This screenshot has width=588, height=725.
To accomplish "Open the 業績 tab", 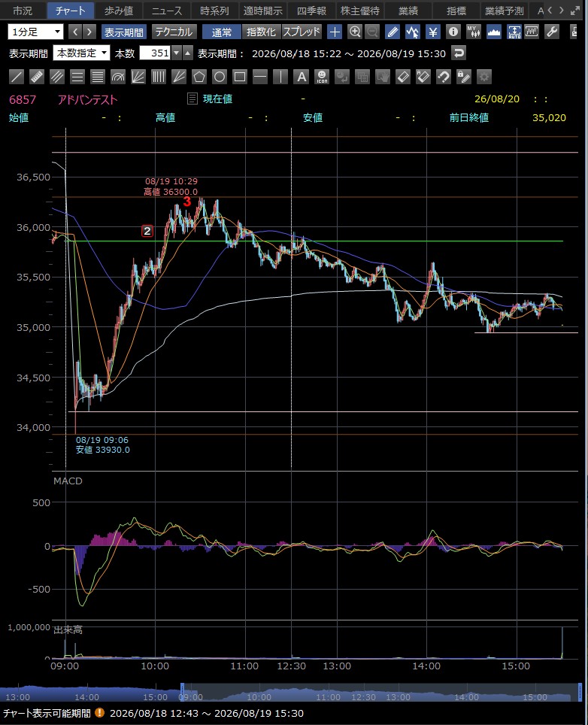I will [x=408, y=11].
